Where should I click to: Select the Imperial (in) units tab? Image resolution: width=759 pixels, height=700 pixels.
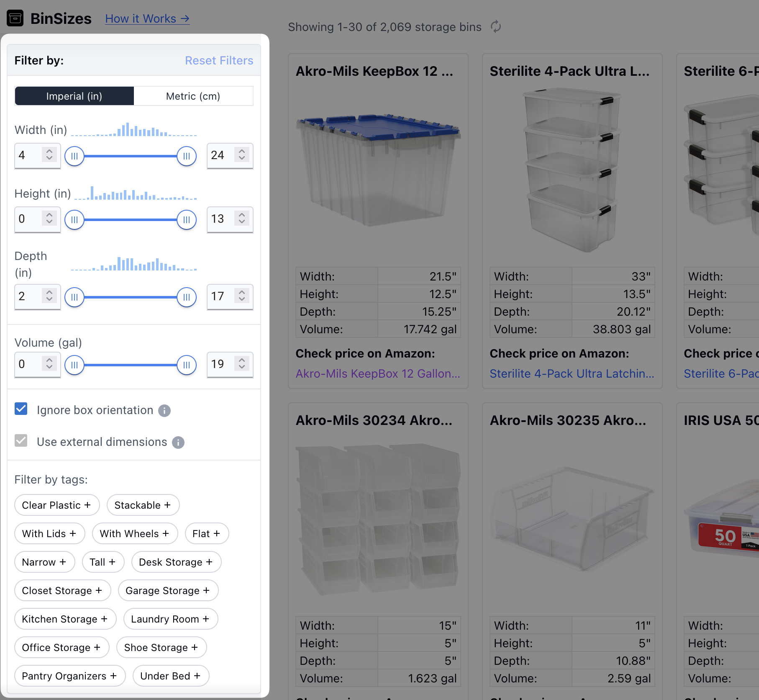click(x=74, y=96)
